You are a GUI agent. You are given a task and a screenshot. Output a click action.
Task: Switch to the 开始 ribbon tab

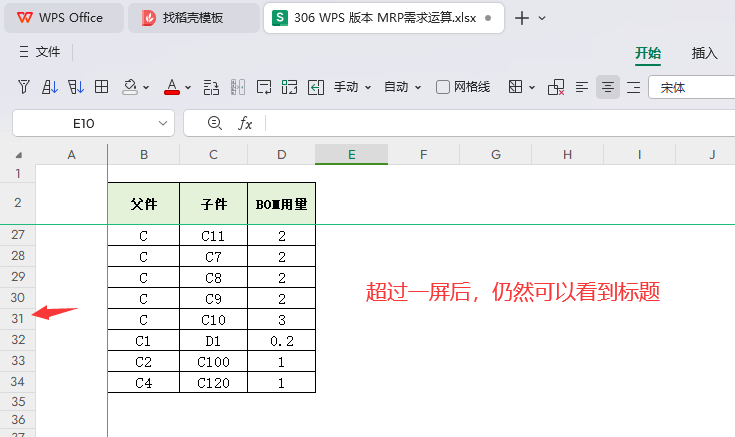(x=648, y=53)
